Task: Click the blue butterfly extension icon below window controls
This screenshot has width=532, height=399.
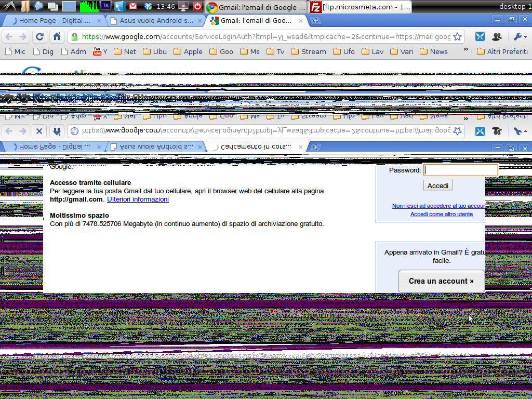Action: click(x=480, y=36)
